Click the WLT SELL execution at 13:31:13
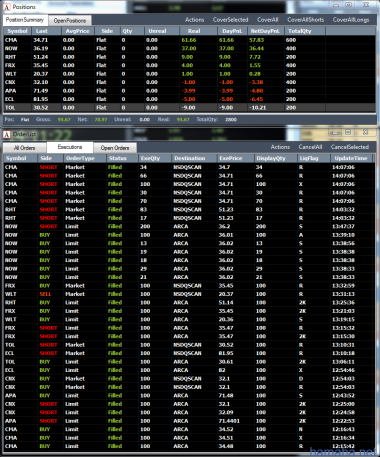Viewport: 380px width, 457px height. pyautogui.click(x=188, y=294)
